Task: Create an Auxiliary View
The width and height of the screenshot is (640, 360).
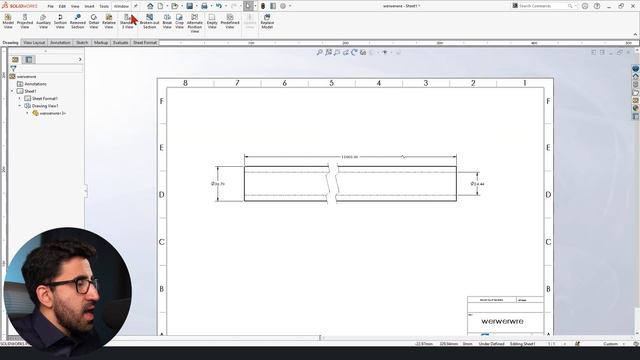Action: [x=43, y=21]
